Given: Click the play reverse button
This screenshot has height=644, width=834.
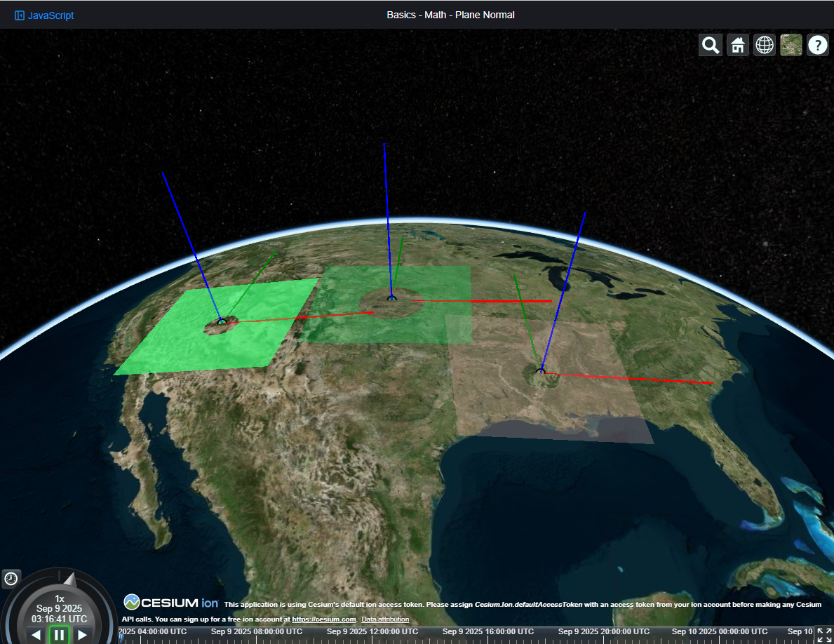Looking at the screenshot, I should point(36,634).
